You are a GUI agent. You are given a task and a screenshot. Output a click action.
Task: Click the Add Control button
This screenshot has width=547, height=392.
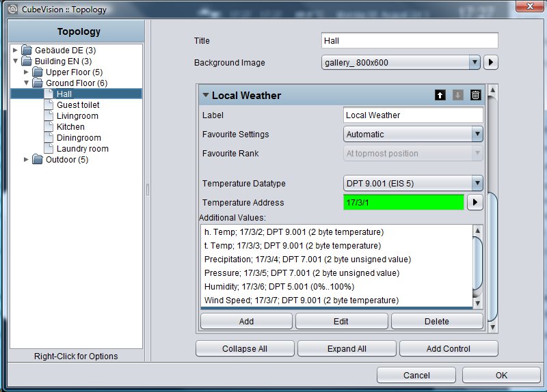pos(449,348)
